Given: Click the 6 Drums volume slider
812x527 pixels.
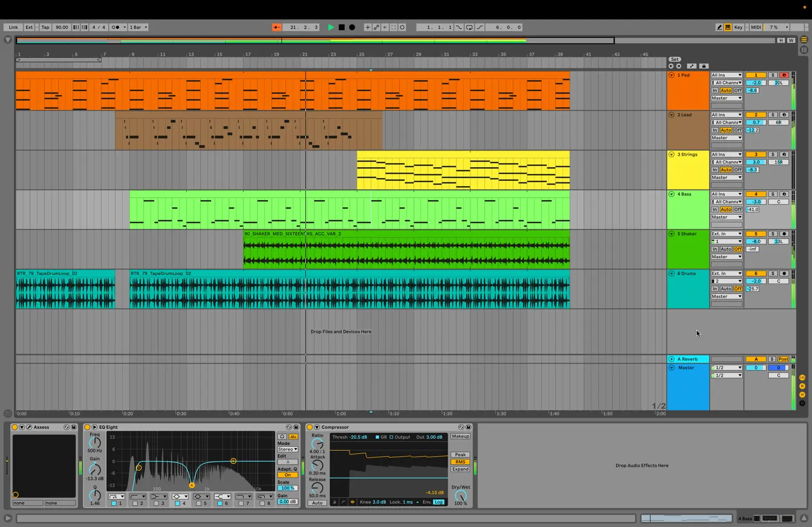Looking at the screenshot, I should (x=756, y=281).
